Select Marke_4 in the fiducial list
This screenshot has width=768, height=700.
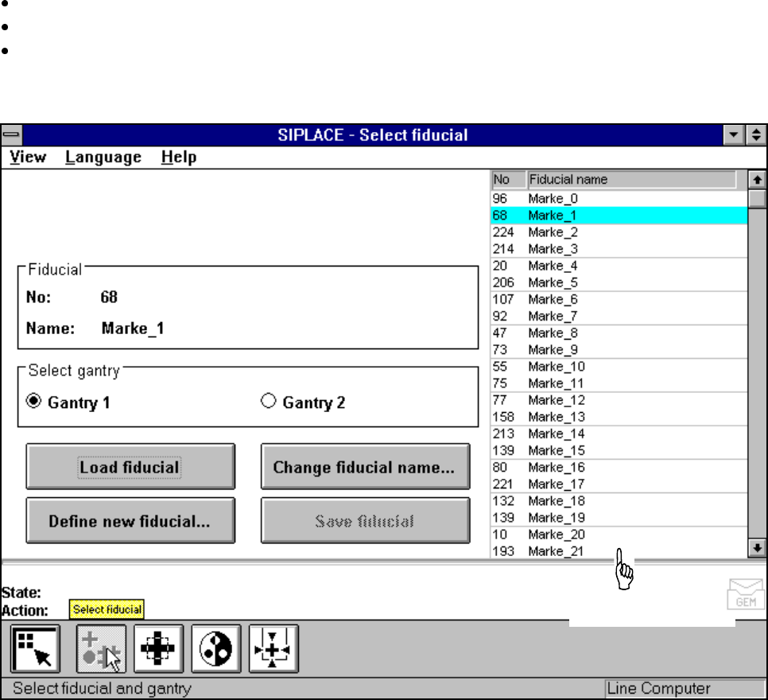pyautogui.click(x=619, y=266)
